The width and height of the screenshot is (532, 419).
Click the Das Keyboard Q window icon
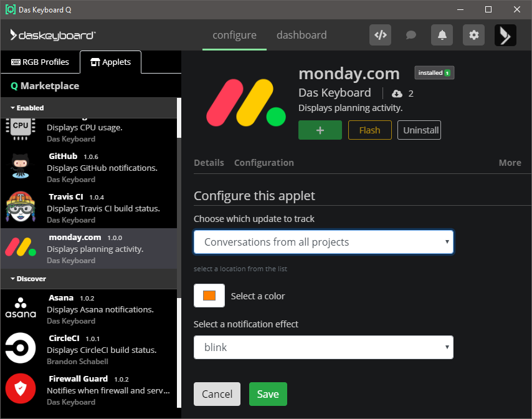(x=11, y=9)
